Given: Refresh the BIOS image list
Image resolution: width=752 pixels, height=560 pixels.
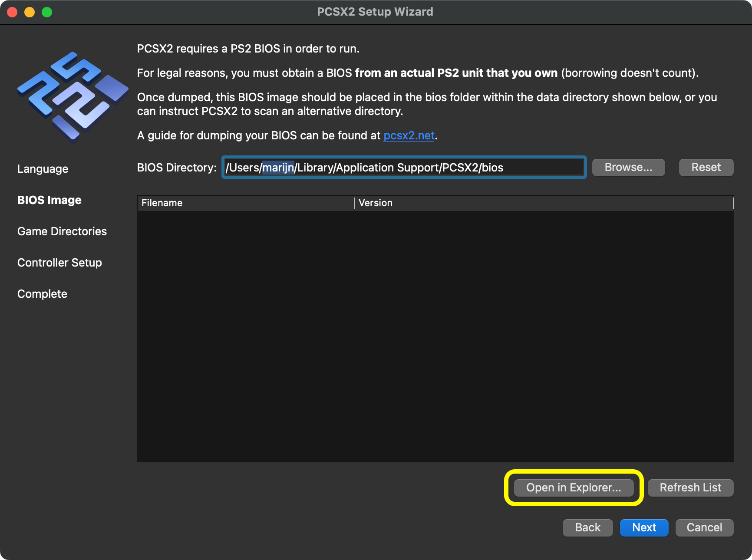Looking at the screenshot, I should (x=690, y=488).
